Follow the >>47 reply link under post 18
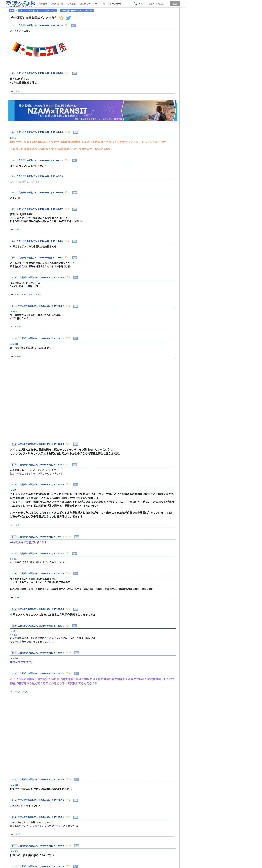Viewport: 262px width, 868px height. [x=17, y=597]
